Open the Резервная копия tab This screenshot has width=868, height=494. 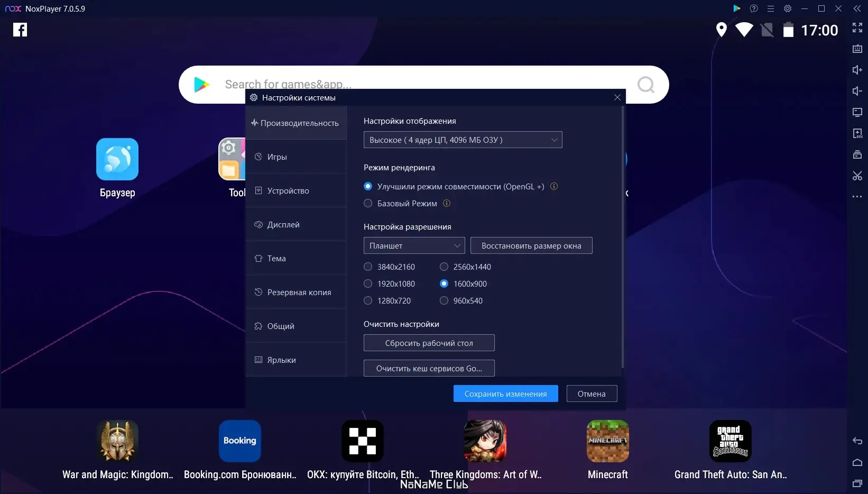point(296,292)
